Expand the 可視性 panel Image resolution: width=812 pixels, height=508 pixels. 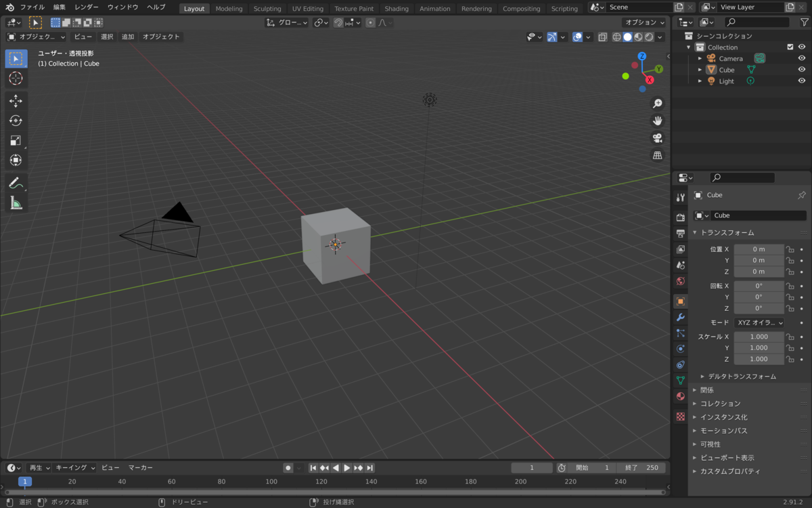749,444
